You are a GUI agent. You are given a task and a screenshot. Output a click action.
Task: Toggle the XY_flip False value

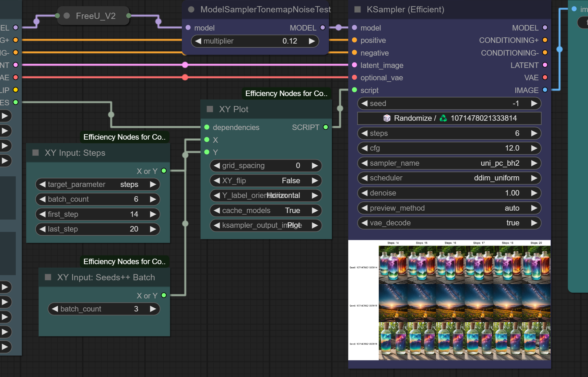click(x=266, y=181)
